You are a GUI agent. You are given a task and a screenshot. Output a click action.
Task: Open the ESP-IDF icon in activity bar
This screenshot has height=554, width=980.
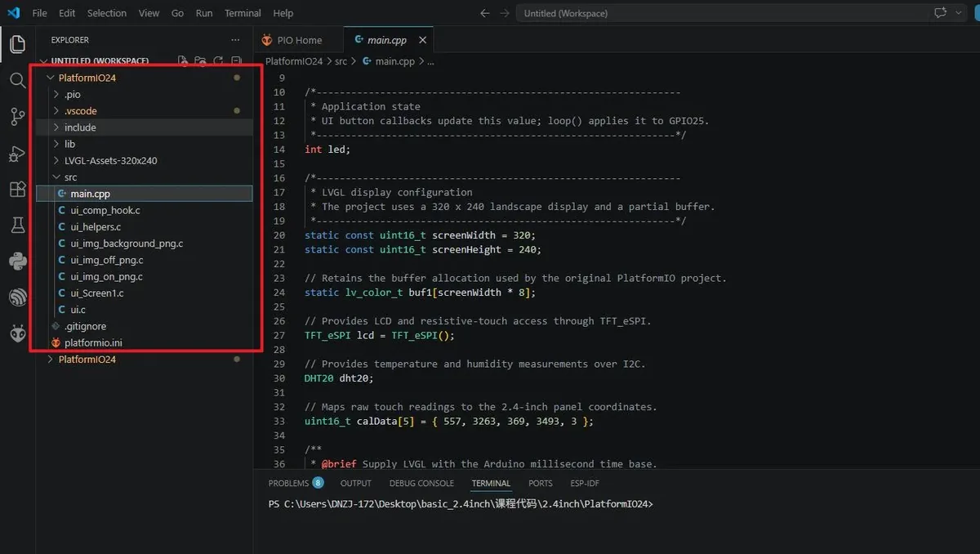[x=17, y=297]
